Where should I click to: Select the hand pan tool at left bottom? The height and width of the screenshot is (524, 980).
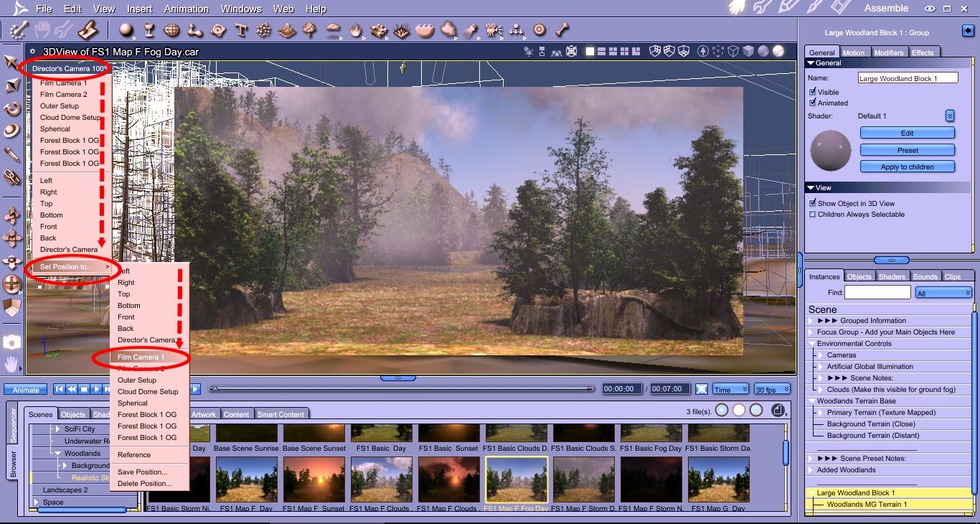(x=12, y=364)
